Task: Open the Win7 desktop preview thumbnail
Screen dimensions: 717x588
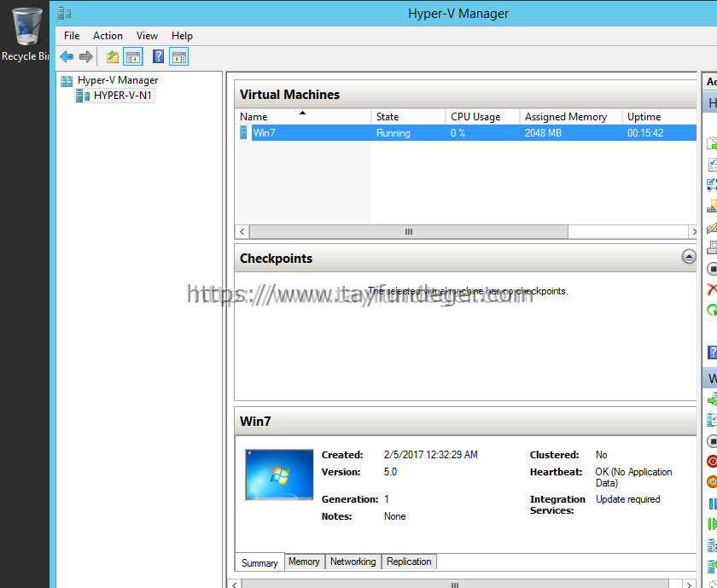Action: coord(279,474)
